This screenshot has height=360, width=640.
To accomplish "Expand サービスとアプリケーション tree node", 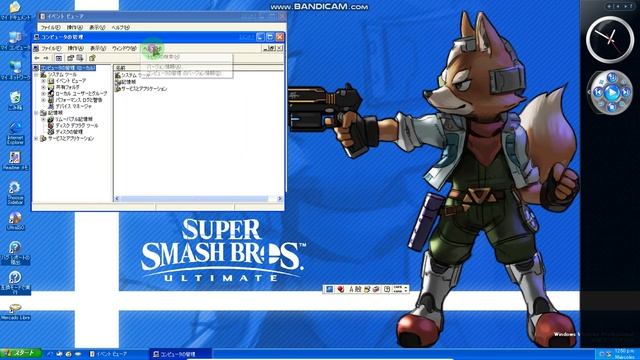I will [x=36, y=138].
